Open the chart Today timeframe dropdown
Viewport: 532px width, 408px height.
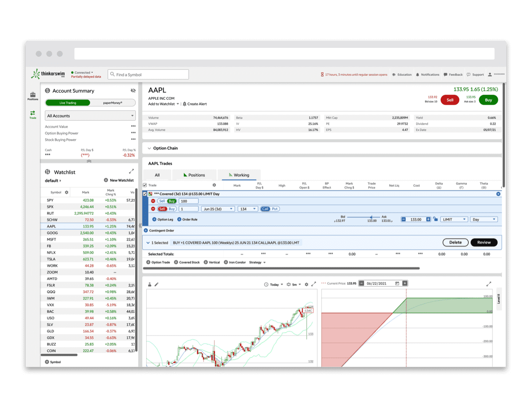point(274,284)
